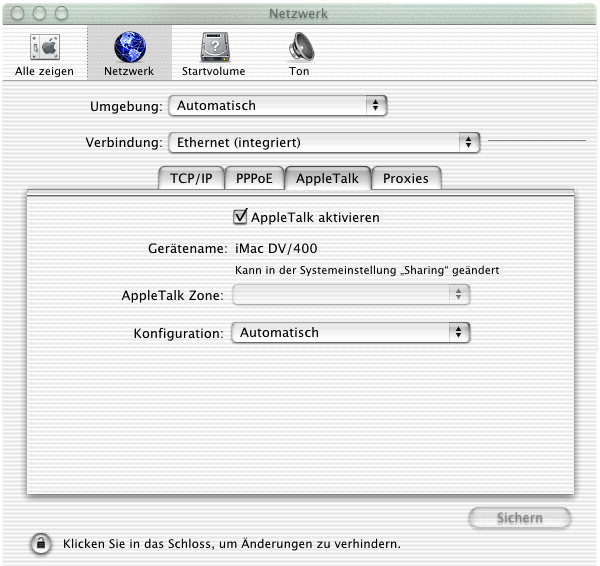Viewport: 600px width, 566px height.
Task: Uncheck AppleTalk aktivieren checkbox
Action: [240, 217]
